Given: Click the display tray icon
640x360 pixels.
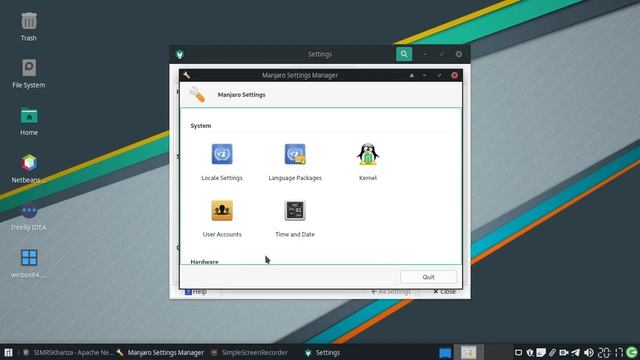Looking at the screenshot, I should click(x=518, y=353).
